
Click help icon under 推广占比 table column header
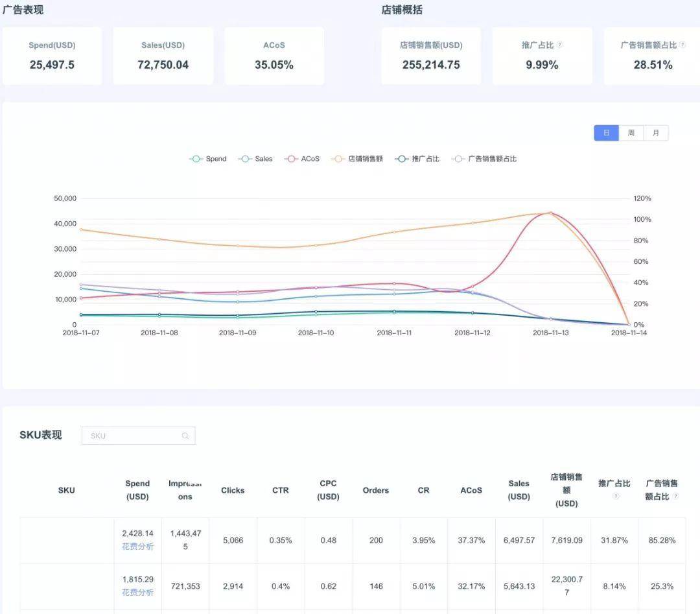click(615, 495)
